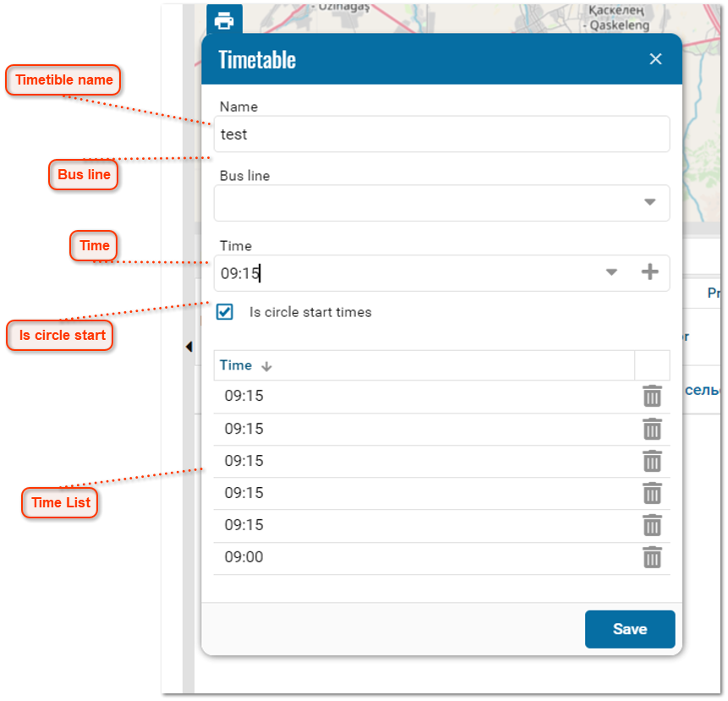Open the Time dropdown arrow
The height and width of the screenshot is (701, 728).
point(611,272)
